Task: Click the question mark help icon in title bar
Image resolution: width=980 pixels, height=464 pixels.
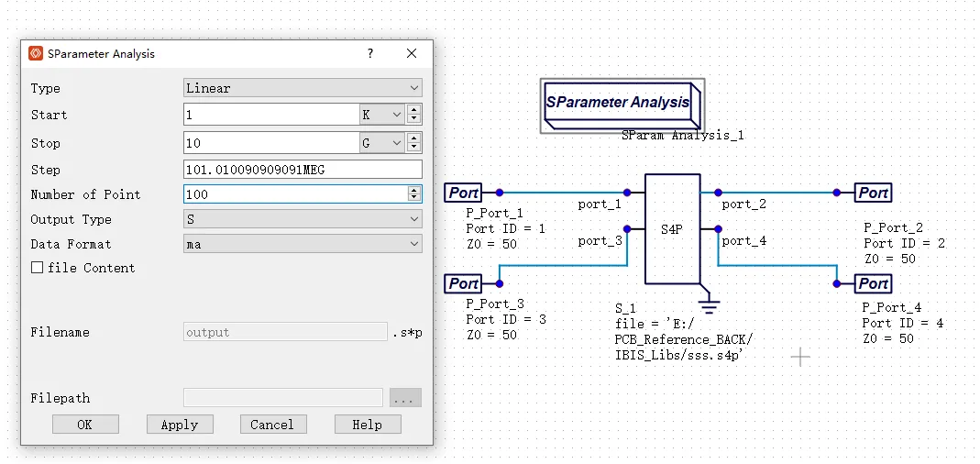Action: pos(370,53)
